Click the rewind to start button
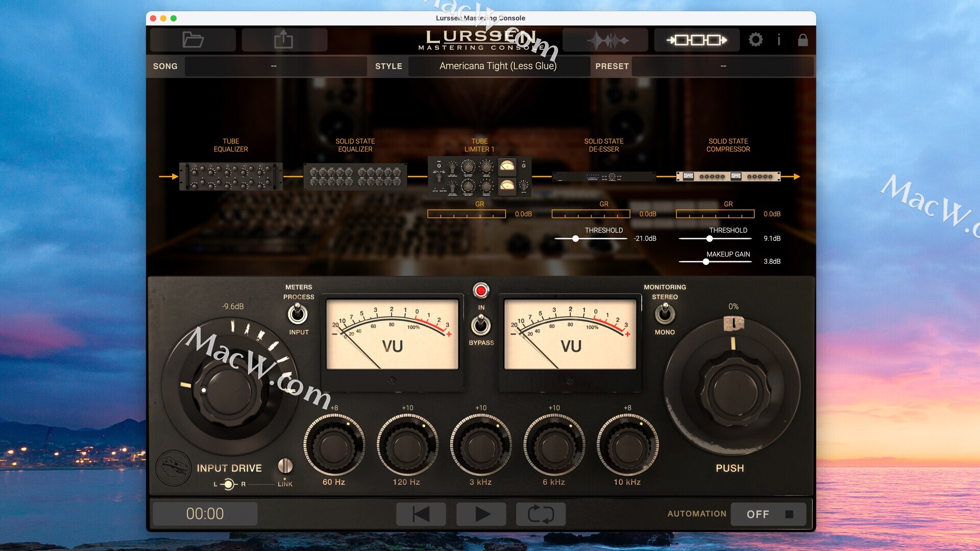The width and height of the screenshot is (980, 551). (421, 514)
